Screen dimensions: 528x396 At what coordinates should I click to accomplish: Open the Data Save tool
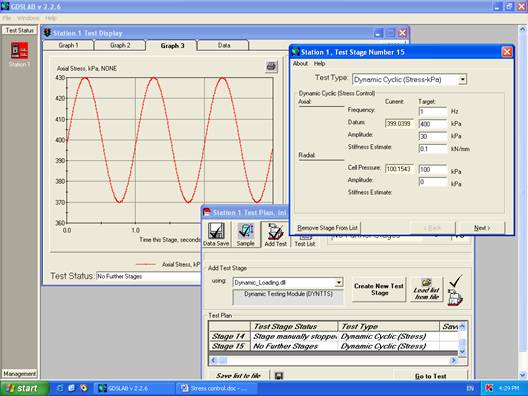[x=216, y=234]
